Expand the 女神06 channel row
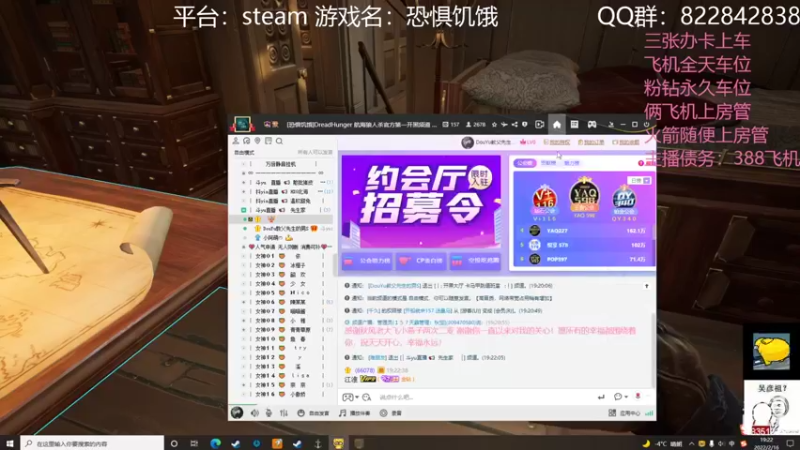The width and height of the screenshot is (800, 450). coord(243,302)
